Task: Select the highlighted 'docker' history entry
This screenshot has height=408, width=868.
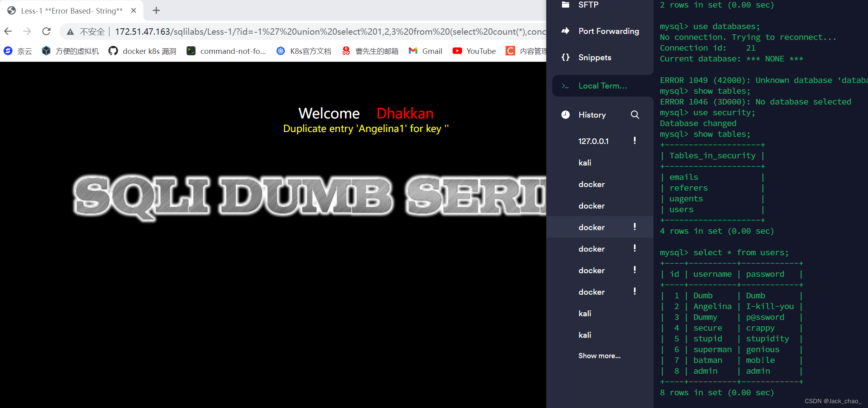Action: 591,227
